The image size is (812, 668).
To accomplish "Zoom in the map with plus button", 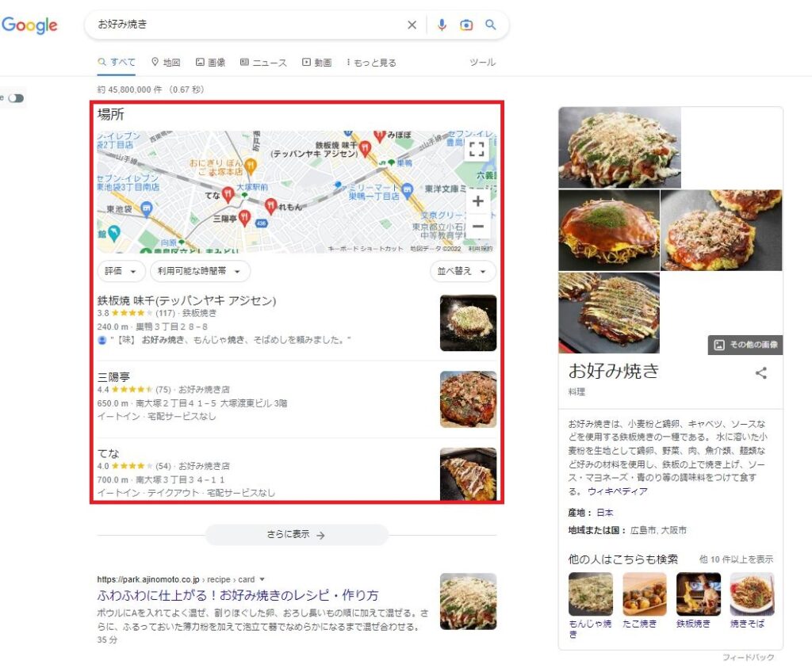I will [x=478, y=200].
